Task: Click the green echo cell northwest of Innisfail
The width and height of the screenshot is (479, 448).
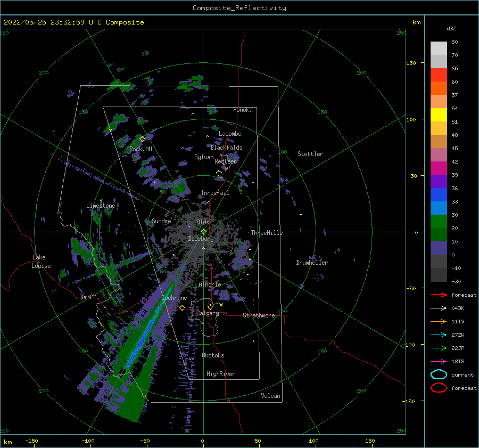Action: pyautogui.click(x=180, y=187)
